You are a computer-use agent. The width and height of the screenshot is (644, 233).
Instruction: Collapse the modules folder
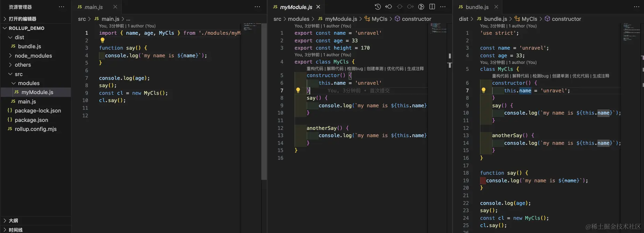(x=14, y=83)
